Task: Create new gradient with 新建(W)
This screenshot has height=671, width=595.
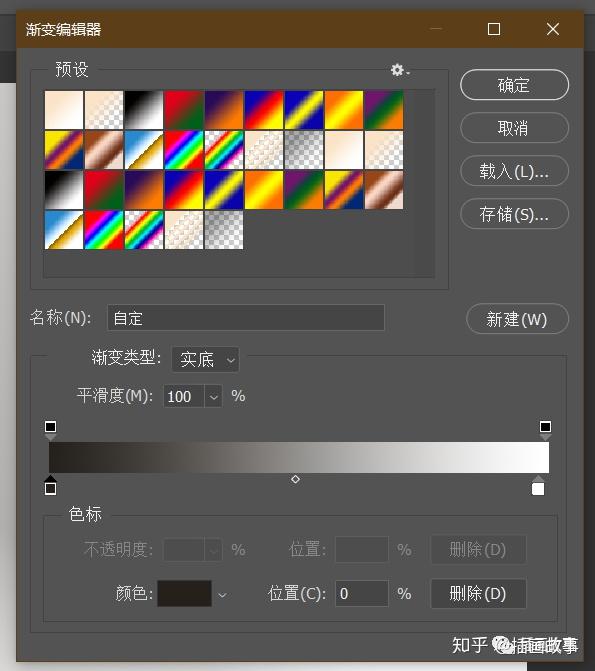Action: tap(517, 319)
